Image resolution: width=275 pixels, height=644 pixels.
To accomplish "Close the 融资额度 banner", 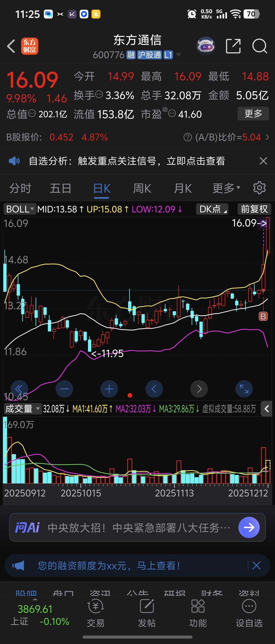I will (x=256, y=565).
